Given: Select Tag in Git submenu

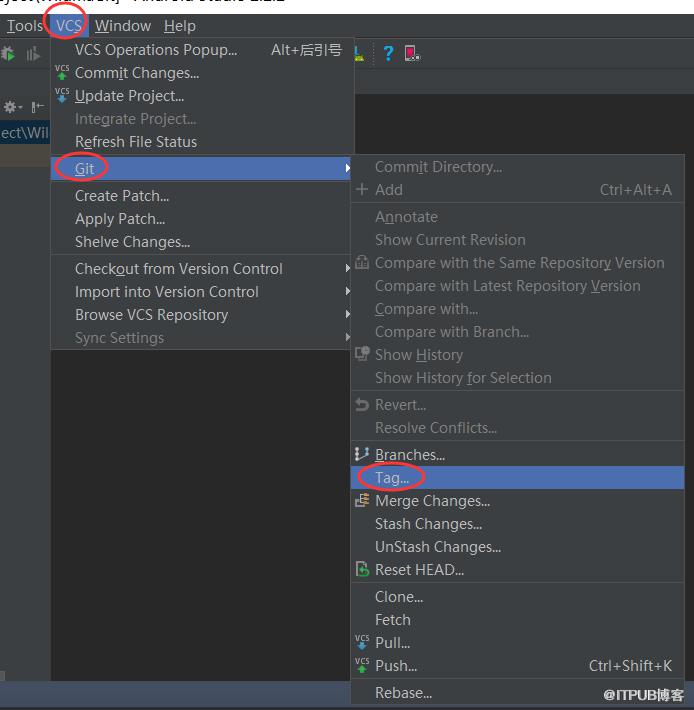Looking at the screenshot, I should (x=517, y=478).
